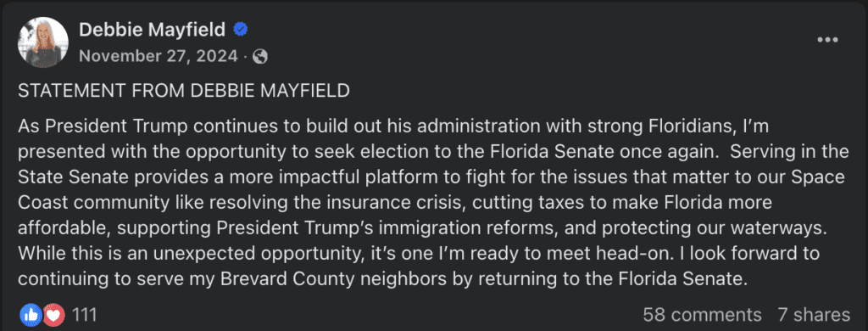This screenshot has height=331, width=868.
Task: Click the line starting 'Coast community like resolving'
Action: [x=395, y=203]
